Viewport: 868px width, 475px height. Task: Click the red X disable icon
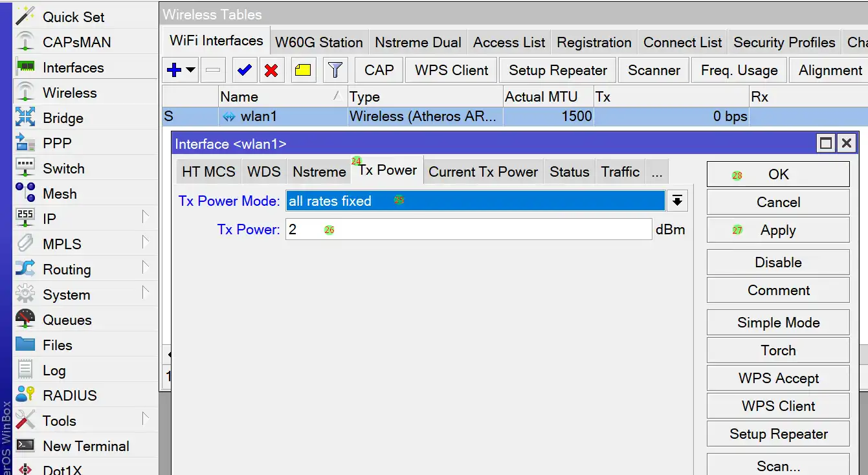click(x=272, y=70)
